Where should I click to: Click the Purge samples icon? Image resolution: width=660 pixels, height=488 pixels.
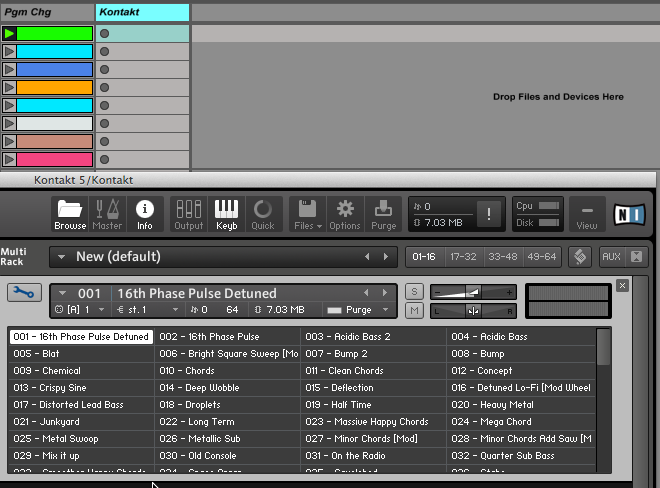click(383, 214)
